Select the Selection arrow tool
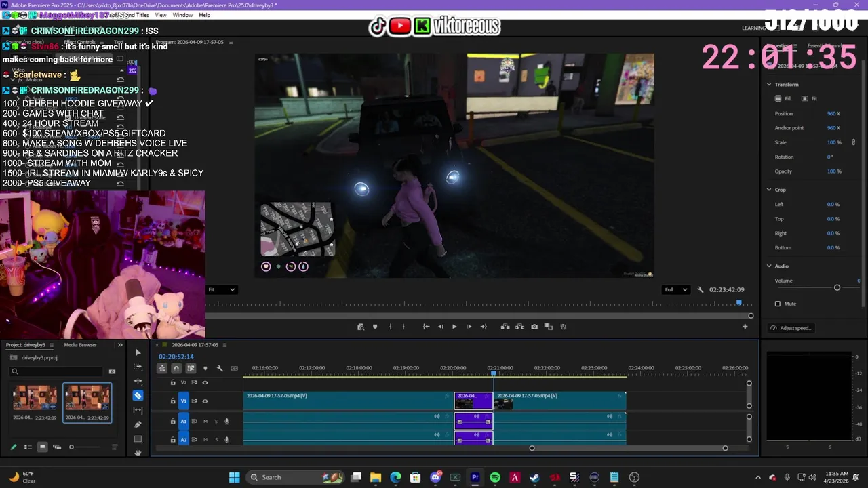The height and width of the screenshot is (488, 868). point(138,352)
